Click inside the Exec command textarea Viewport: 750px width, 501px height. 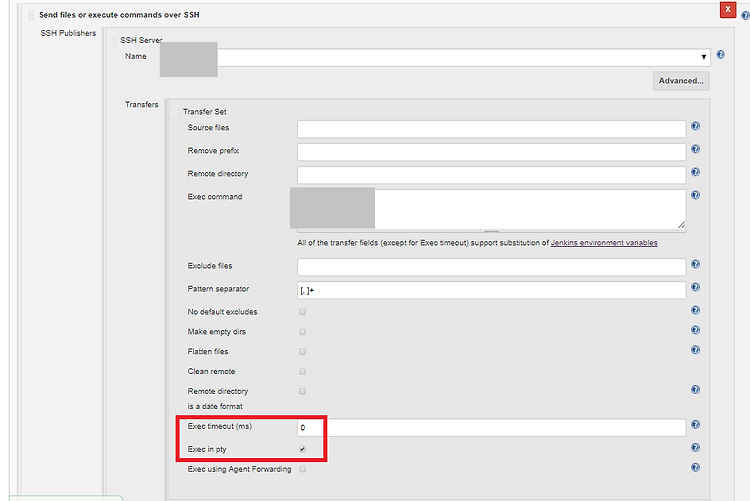coord(491,209)
